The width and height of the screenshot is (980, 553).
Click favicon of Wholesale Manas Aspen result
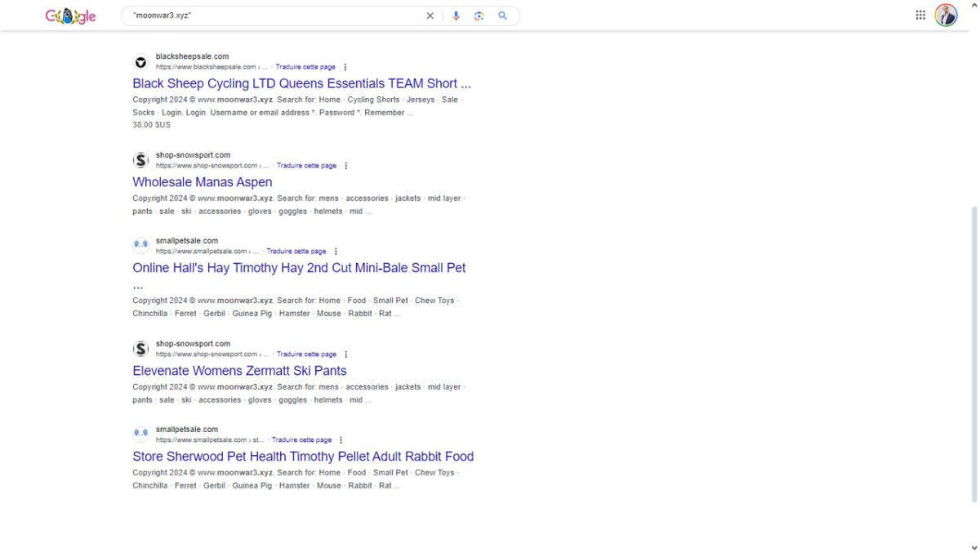point(140,160)
